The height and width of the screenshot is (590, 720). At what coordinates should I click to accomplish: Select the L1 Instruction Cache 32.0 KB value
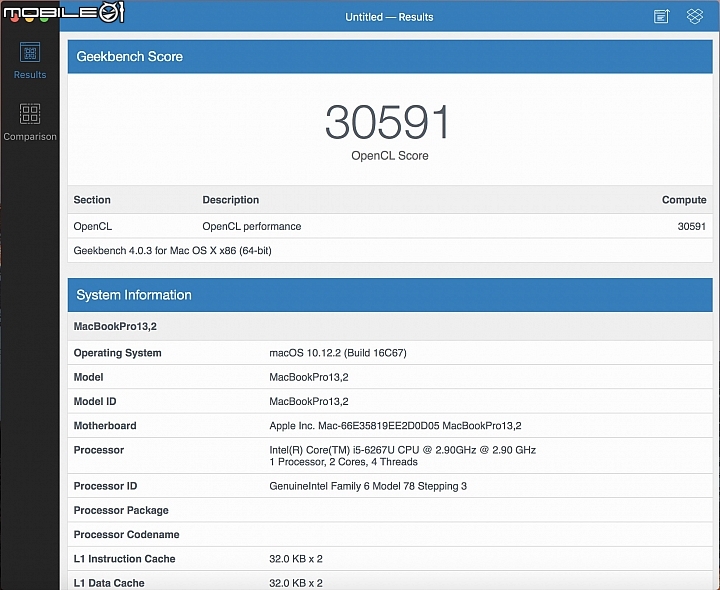click(296, 559)
